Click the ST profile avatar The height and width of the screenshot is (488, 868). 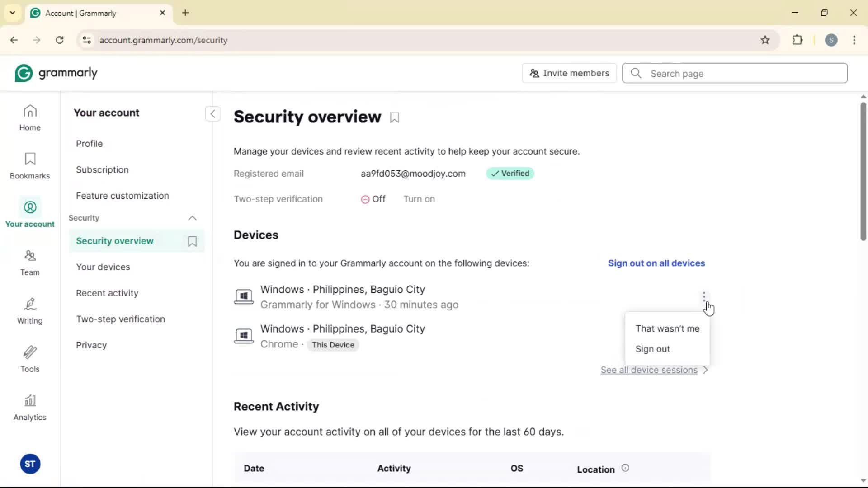[x=30, y=464]
